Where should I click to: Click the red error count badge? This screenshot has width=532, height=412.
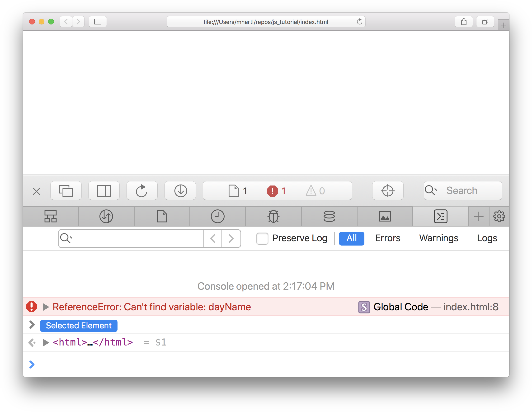coord(276,191)
